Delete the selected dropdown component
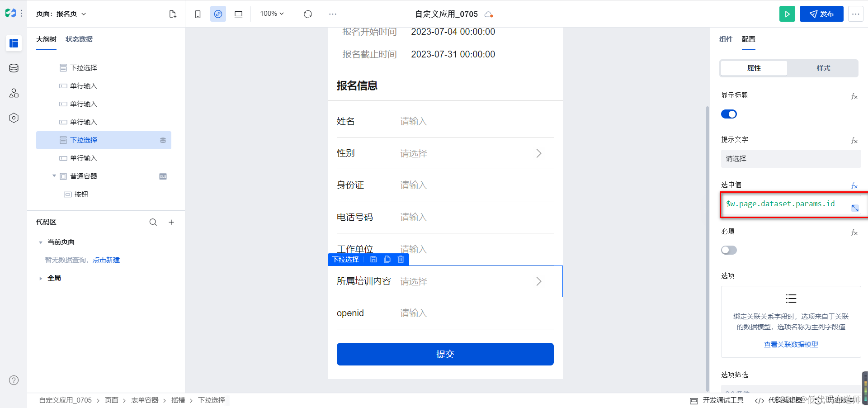The width and height of the screenshot is (868, 408). click(x=401, y=259)
